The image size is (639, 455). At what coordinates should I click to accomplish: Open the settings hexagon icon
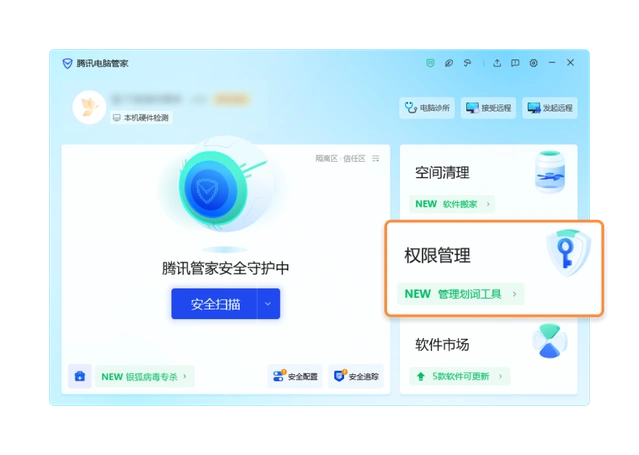533,63
